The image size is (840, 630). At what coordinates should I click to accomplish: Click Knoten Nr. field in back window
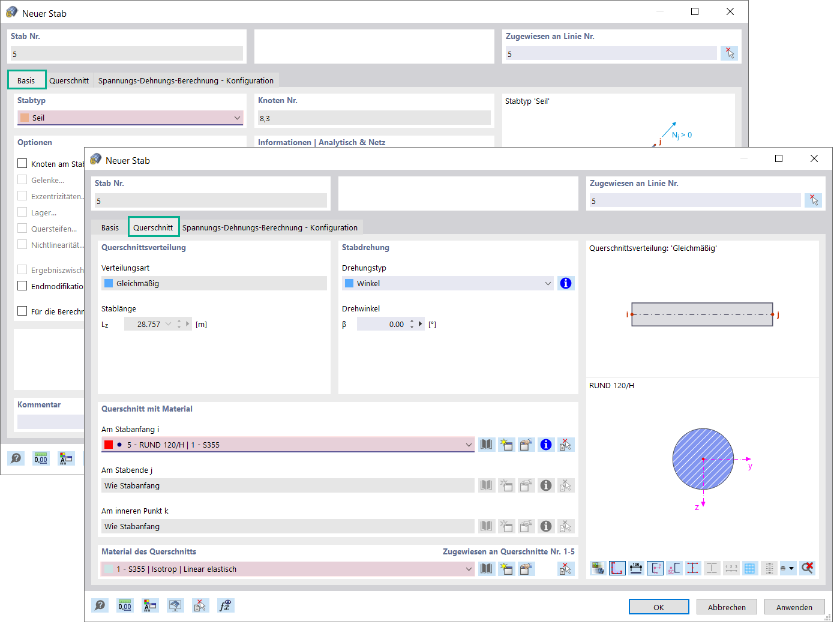[374, 118]
